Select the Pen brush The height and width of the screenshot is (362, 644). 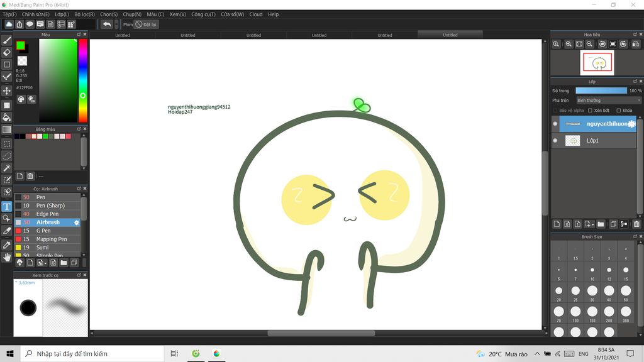pos(48,197)
